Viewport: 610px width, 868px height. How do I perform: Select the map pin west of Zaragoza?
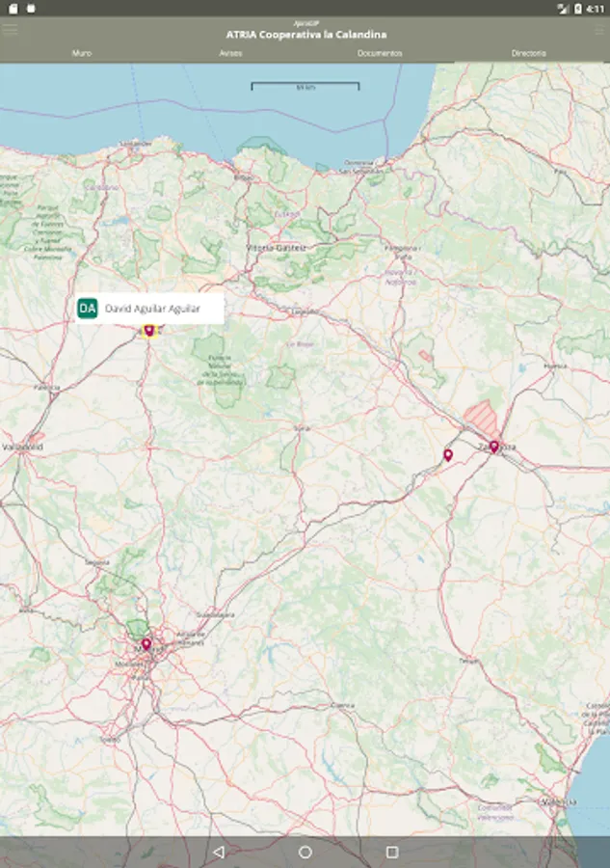point(448,455)
